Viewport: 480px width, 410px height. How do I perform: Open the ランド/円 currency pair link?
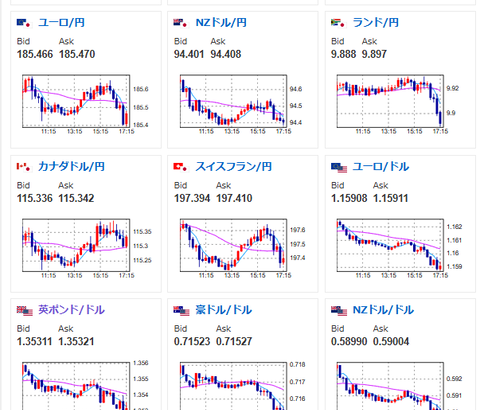tap(376, 23)
